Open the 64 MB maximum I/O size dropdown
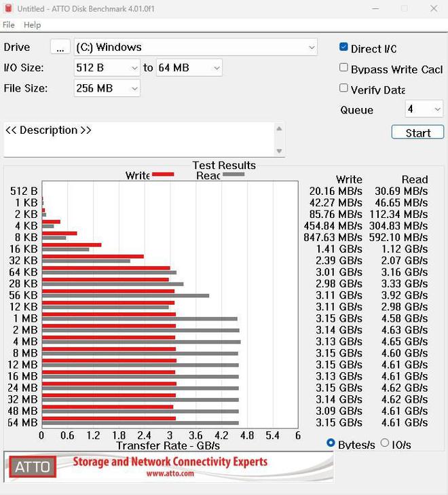The width and height of the screenshot is (448, 495). (x=189, y=67)
